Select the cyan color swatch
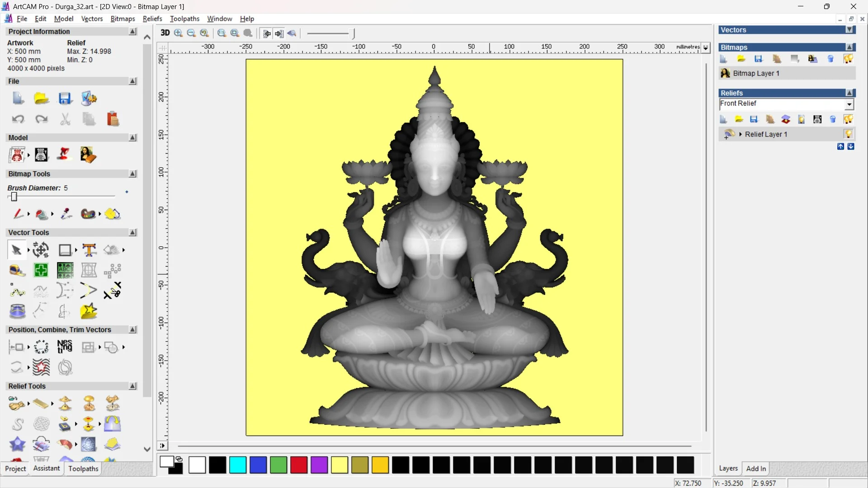This screenshot has height=488, width=868. [238, 465]
